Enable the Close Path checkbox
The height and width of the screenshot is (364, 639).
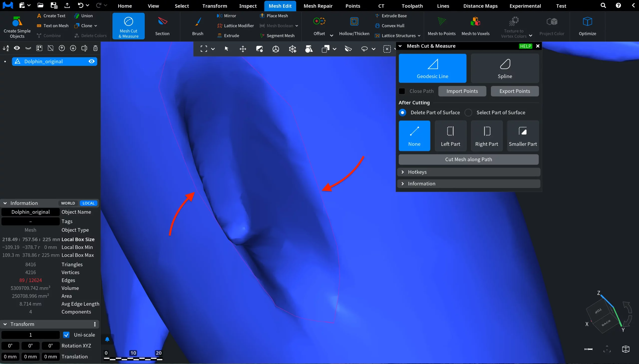(x=402, y=91)
